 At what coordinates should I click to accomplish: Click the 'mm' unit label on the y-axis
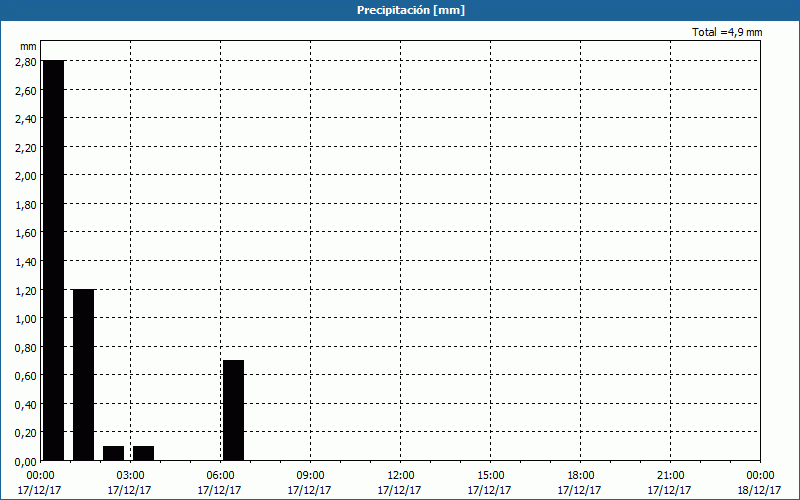29,46
